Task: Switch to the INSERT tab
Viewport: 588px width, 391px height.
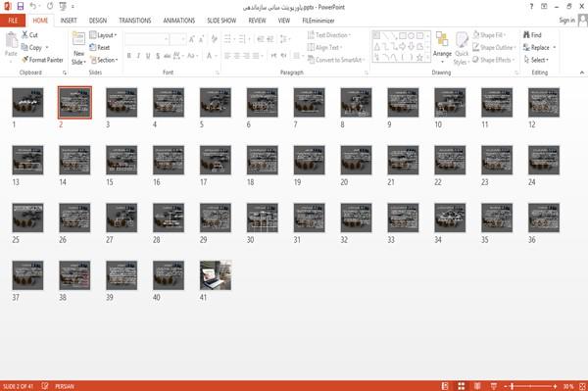Action: pyautogui.click(x=69, y=21)
